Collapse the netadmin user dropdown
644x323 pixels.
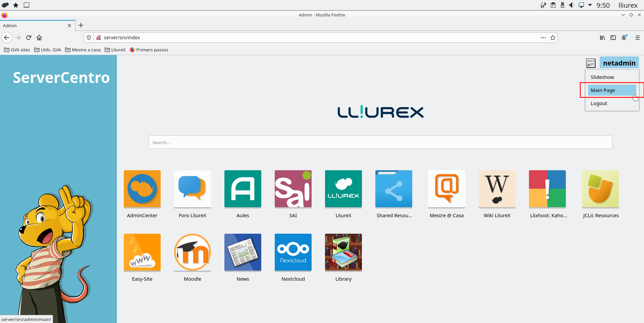[619, 63]
